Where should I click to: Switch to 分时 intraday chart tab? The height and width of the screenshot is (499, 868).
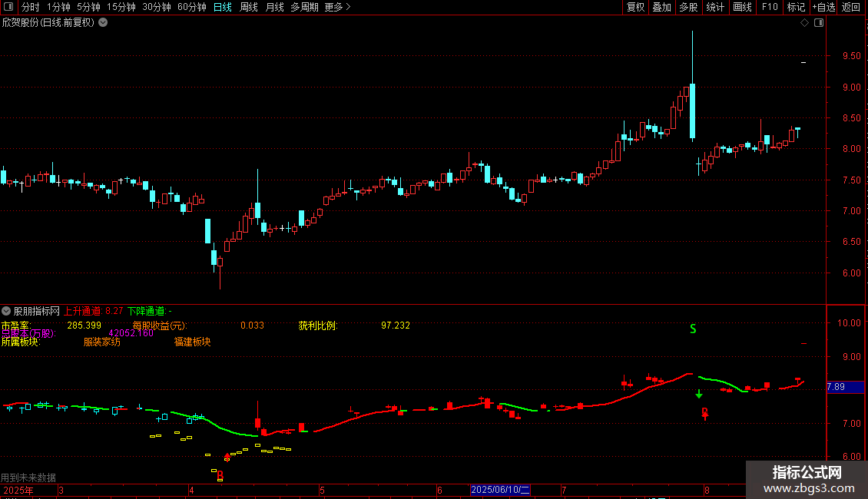click(31, 7)
